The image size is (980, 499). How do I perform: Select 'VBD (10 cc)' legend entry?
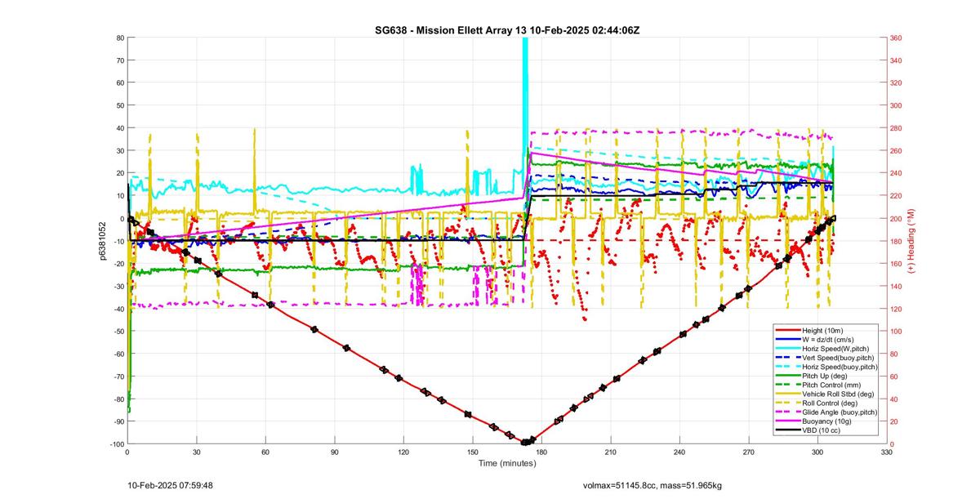point(823,430)
